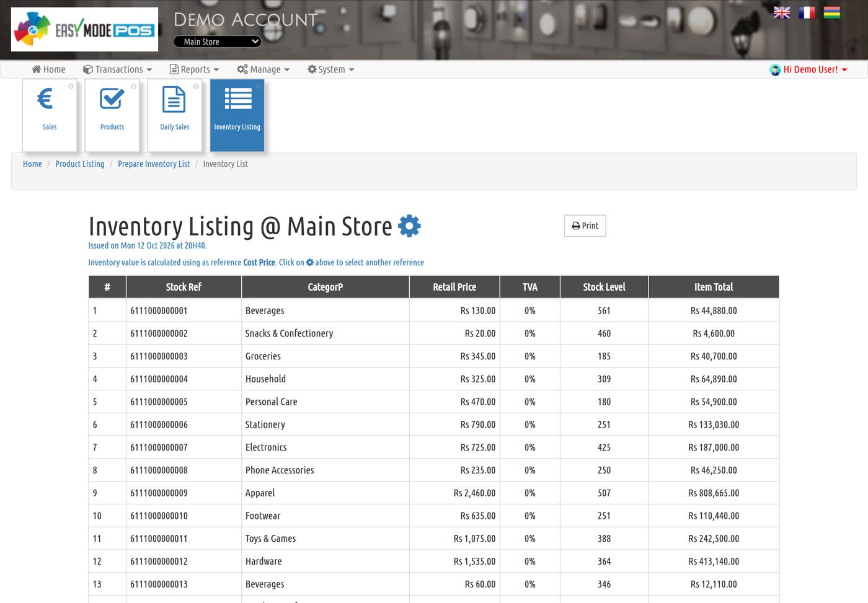The width and height of the screenshot is (868, 603).
Task: Click the EasyMode POS logo
Action: (84, 29)
